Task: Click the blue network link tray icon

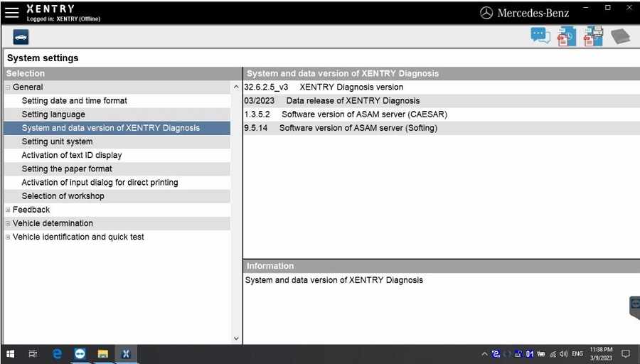Action: (x=496, y=354)
